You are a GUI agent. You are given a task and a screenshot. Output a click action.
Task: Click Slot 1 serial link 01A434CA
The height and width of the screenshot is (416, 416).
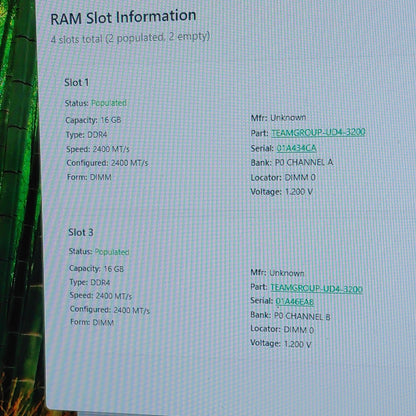(x=296, y=148)
